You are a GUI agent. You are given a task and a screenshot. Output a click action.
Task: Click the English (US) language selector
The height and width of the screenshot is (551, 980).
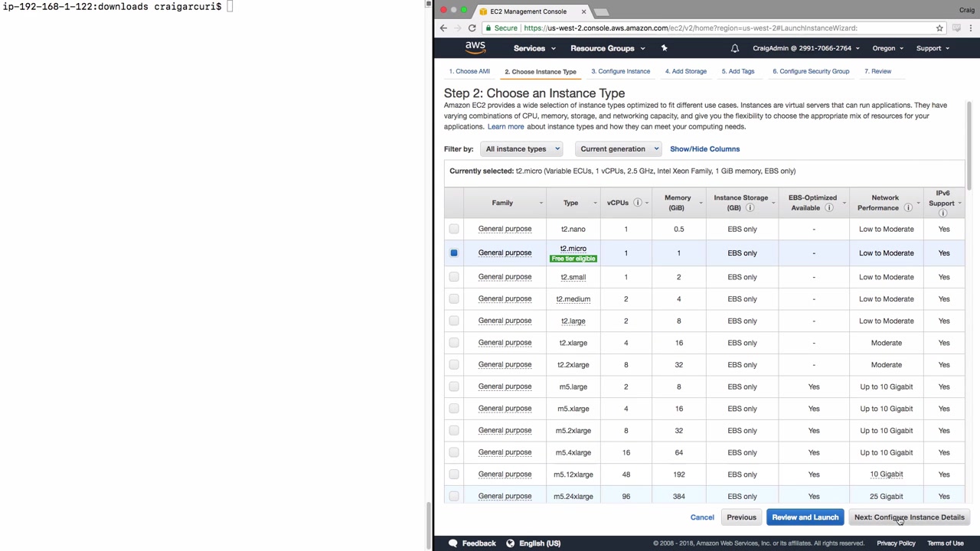click(x=540, y=543)
